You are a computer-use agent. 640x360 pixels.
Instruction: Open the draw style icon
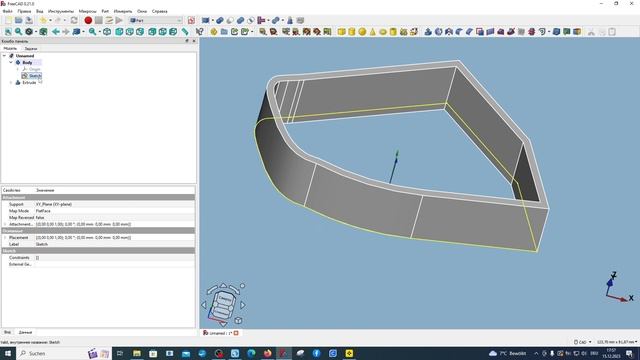(x=29, y=31)
